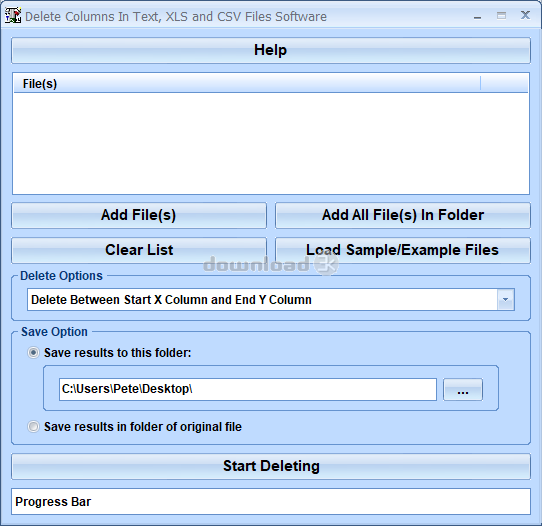Click the Progress Bar area
The image size is (542, 526).
[x=271, y=501]
